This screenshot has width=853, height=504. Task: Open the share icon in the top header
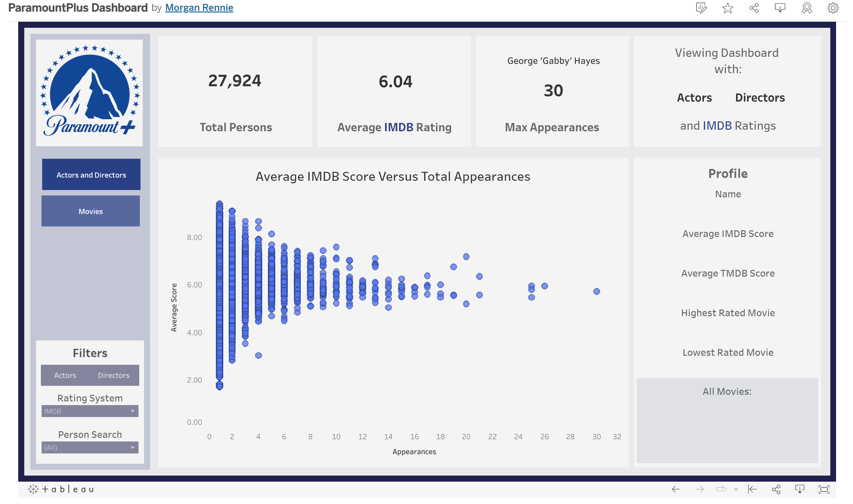tap(754, 8)
